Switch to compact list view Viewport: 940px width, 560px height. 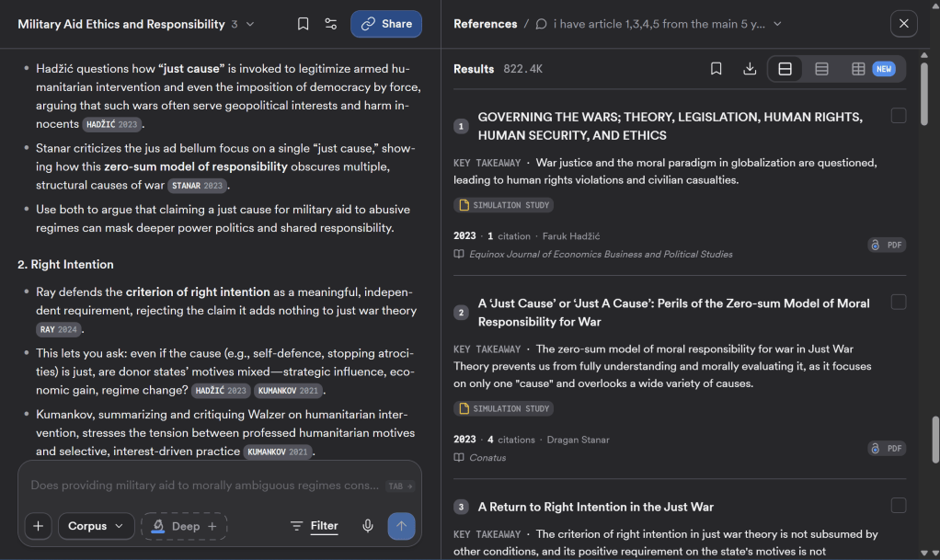point(821,69)
